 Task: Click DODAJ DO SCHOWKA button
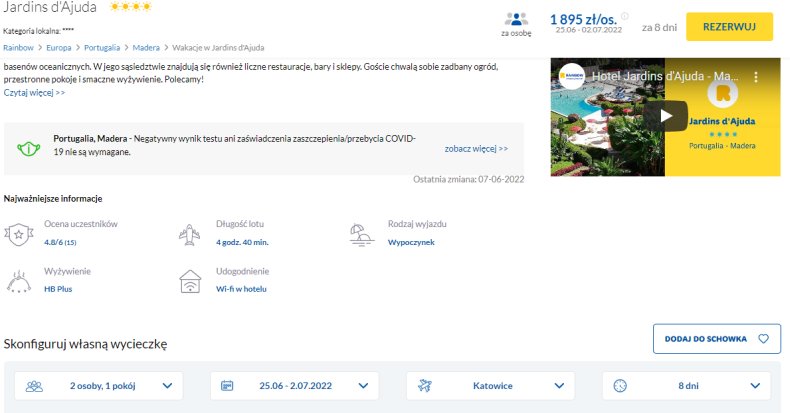716,339
